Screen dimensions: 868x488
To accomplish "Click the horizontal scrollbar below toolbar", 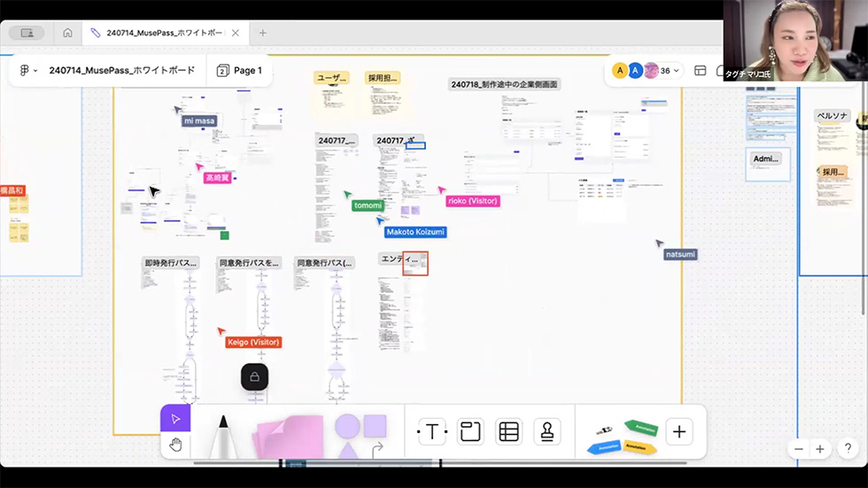I will [x=440, y=463].
